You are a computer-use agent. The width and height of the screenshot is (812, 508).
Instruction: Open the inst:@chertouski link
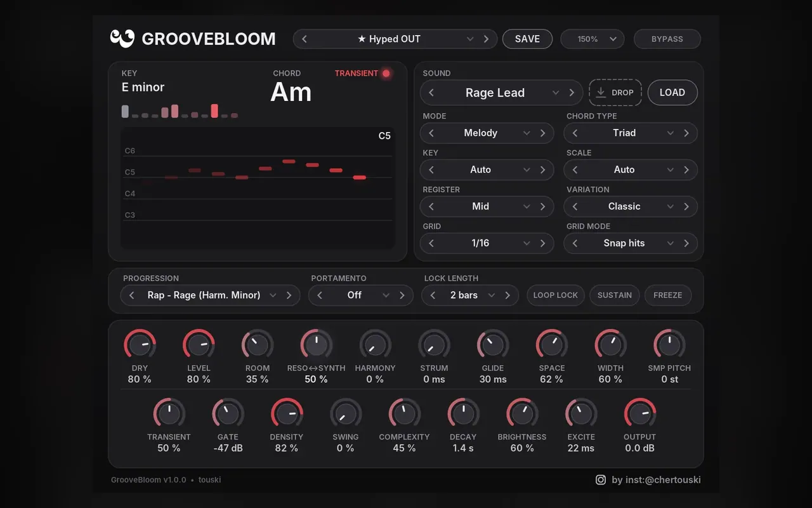[x=656, y=480]
